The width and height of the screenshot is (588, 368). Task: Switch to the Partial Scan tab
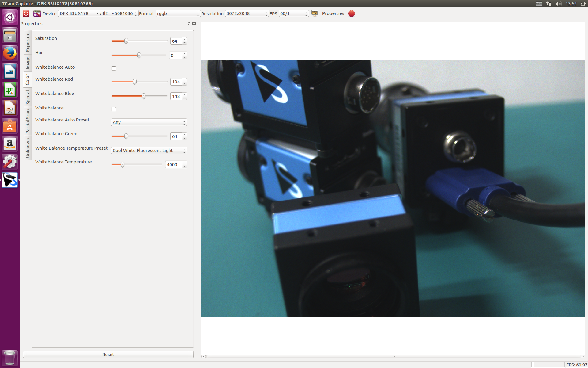pos(28,121)
